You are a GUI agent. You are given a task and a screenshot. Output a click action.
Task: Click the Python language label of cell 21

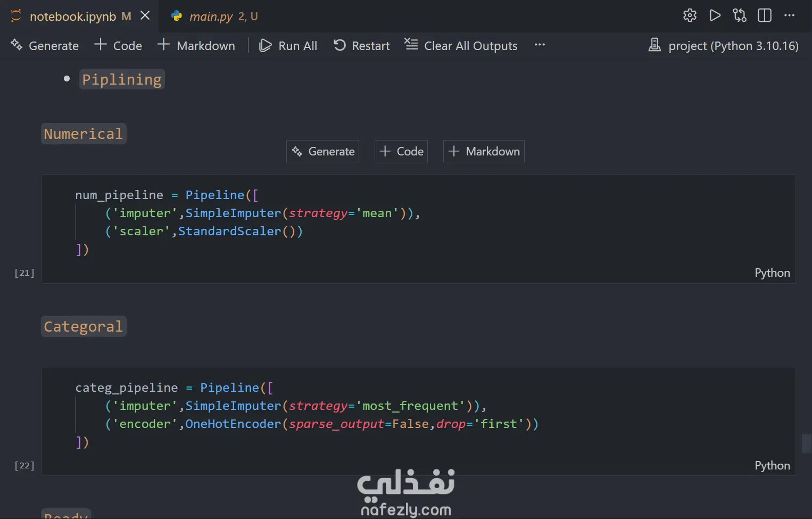point(772,273)
